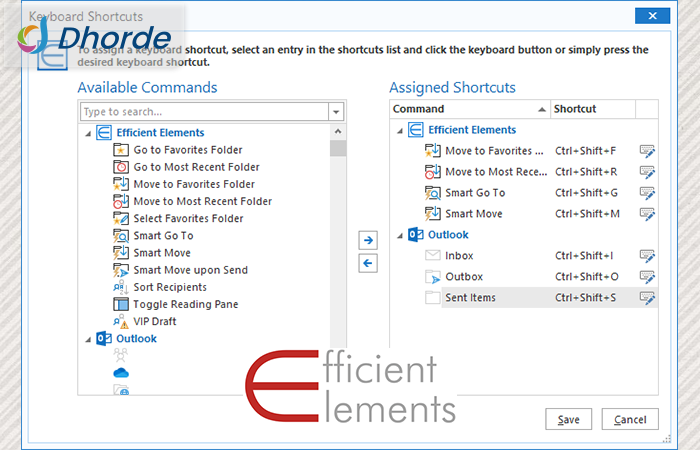Edit the Outbox shortcut keyboard icon
The image size is (700, 450).
(x=647, y=277)
